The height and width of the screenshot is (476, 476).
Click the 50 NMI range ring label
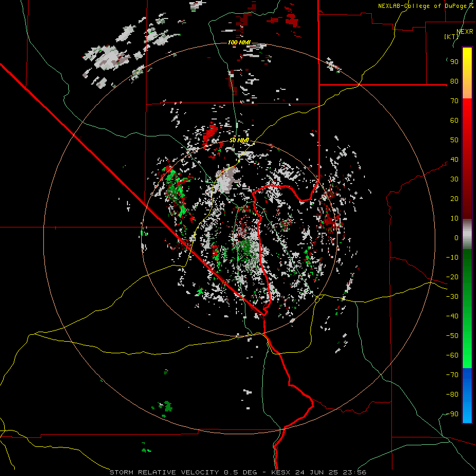(239, 140)
